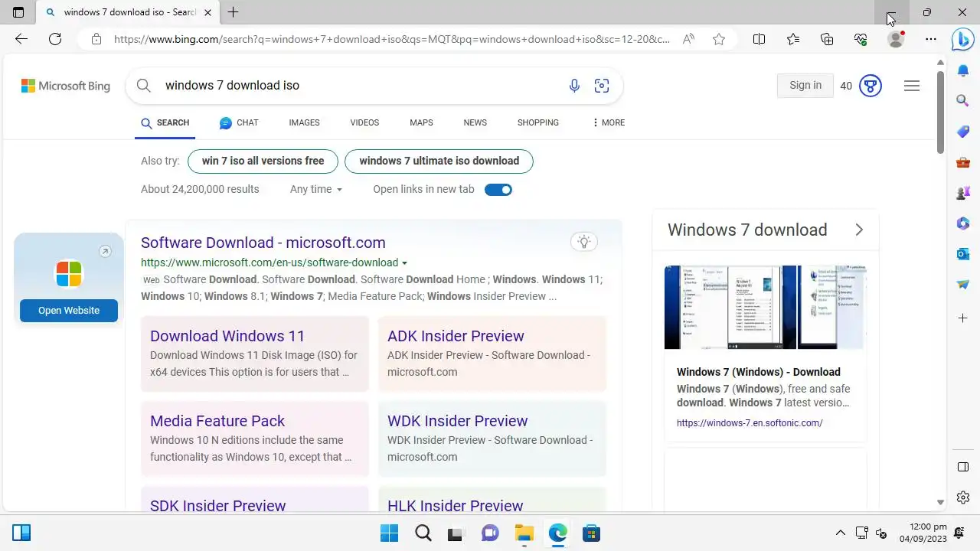Screen dimensions: 980x551
Task: Close the windows 7 download iso tab
Action: 207,12
